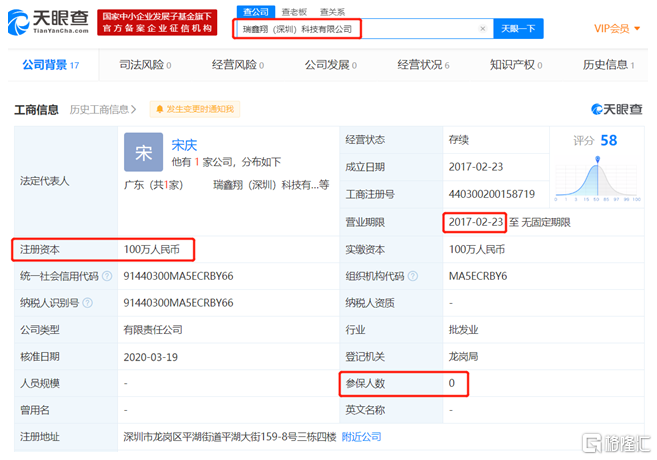Click the 宋 avatar thumbnail
657x460 pixels.
[143, 152]
